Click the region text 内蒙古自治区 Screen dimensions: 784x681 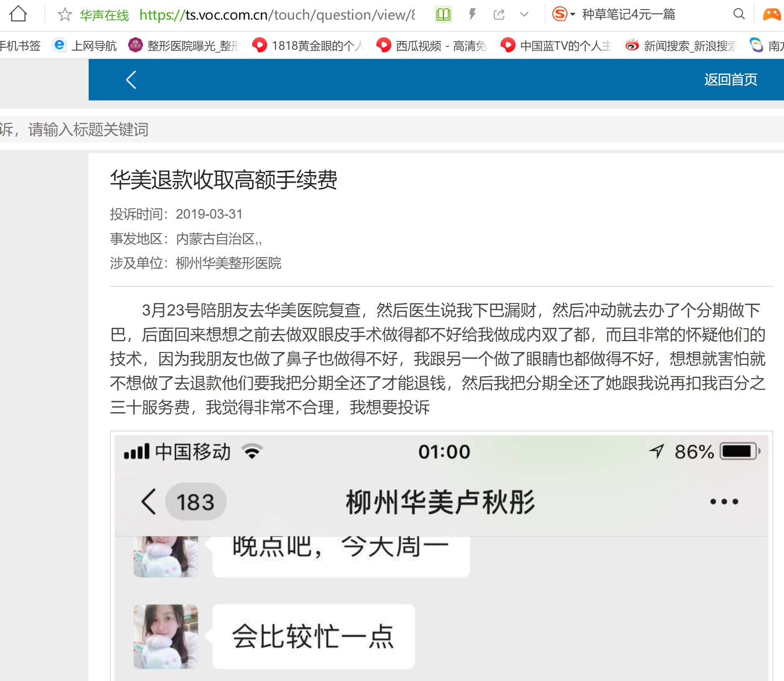point(216,239)
